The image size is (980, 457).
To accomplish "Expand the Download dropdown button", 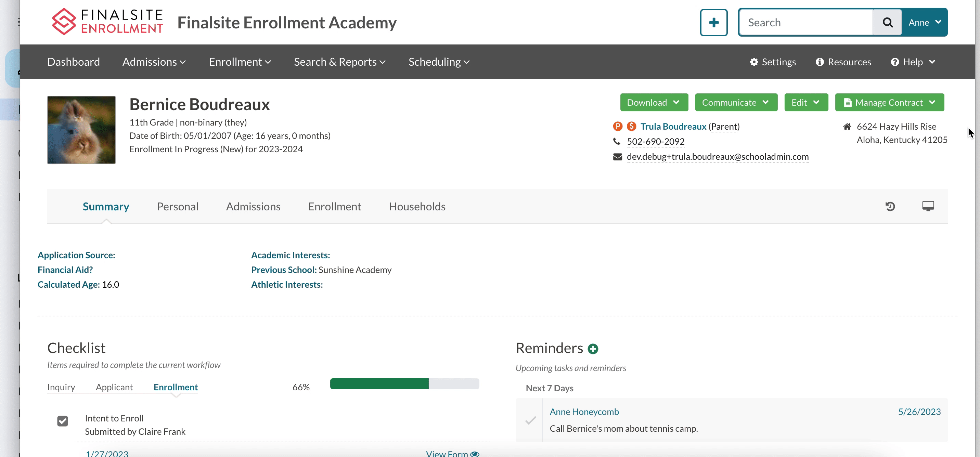I will pyautogui.click(x=654, y=103).
